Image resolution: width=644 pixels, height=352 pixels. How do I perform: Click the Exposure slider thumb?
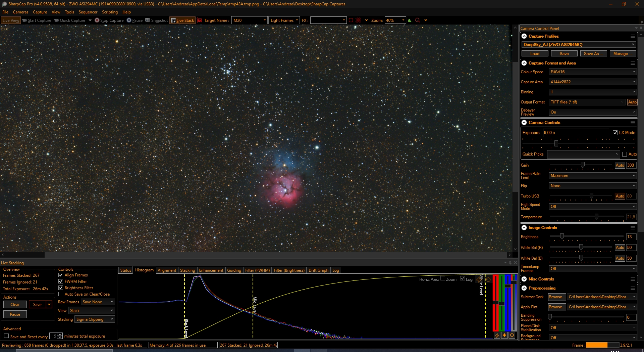point(556,144)
